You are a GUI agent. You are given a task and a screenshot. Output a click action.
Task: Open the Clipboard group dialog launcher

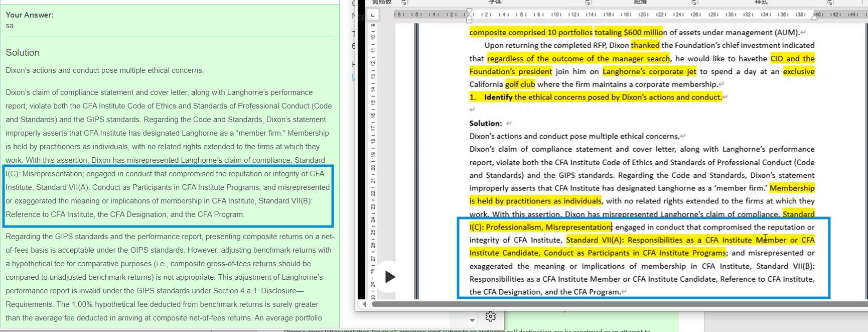coord(404,3)
